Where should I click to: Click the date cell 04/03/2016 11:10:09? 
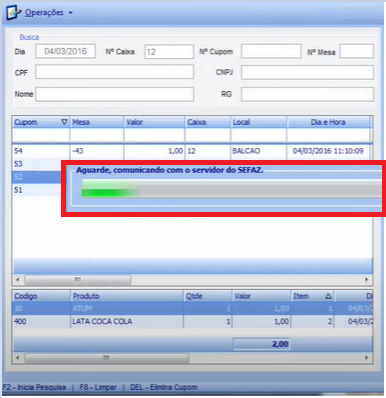pyautogui.click(x=328, y=151)
